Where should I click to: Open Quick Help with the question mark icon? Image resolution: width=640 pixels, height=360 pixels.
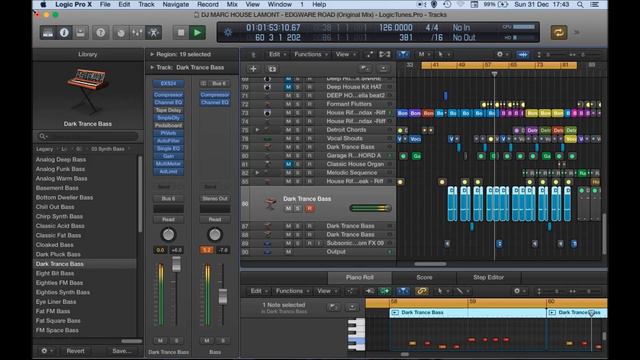coord(100,33)
